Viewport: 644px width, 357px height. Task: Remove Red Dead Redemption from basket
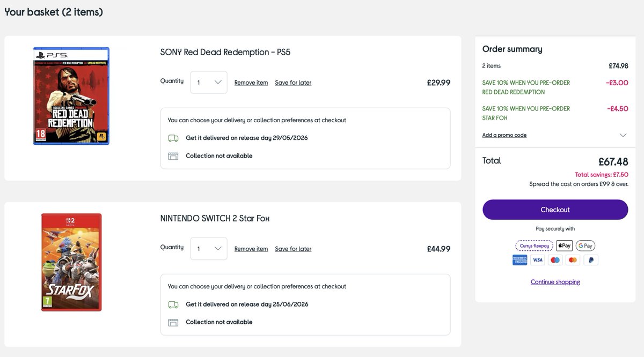coord(251,83)
